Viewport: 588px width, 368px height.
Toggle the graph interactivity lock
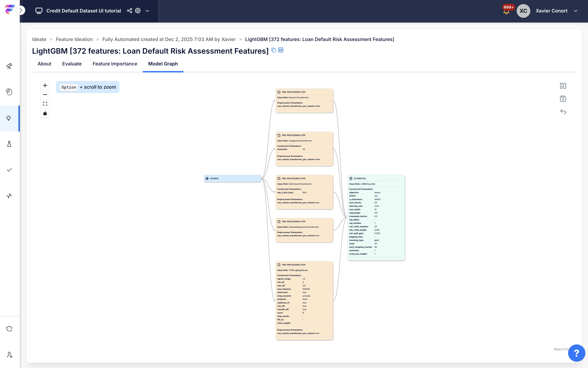(x=45, y=113)
